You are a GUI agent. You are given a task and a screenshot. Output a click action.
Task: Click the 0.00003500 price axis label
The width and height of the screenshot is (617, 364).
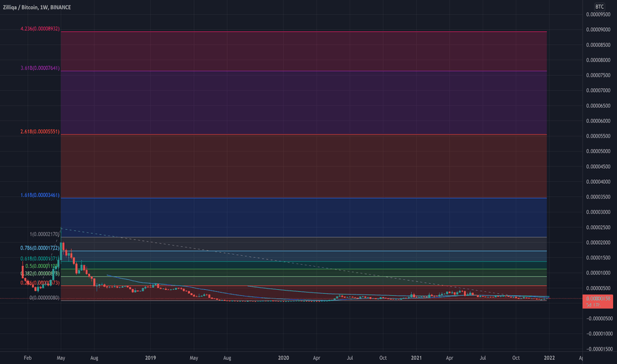[x=598, y=197]
